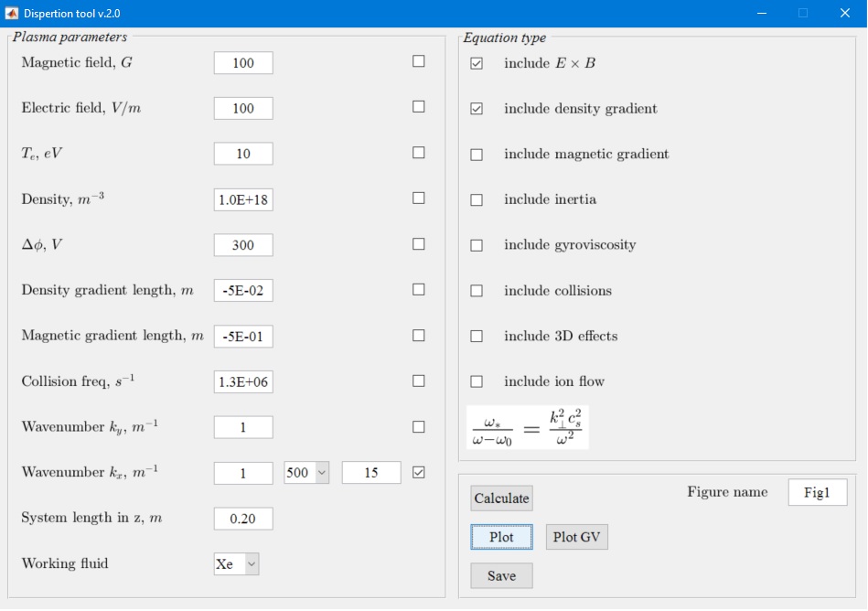Open the Working fluid Xe dropdown
The height and width of the screenshot is (611, 868).
[236, 564]
